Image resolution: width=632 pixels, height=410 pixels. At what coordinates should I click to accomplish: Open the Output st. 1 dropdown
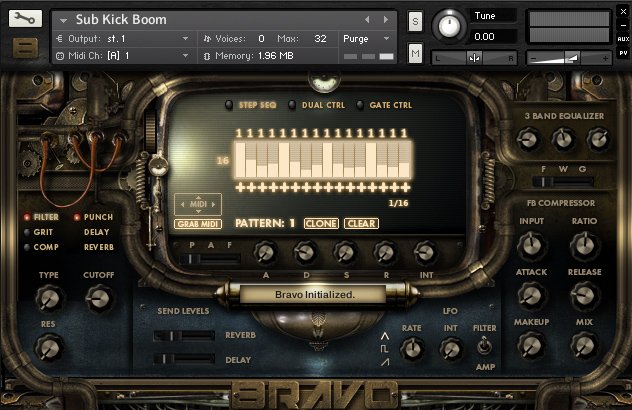(123, 39)
